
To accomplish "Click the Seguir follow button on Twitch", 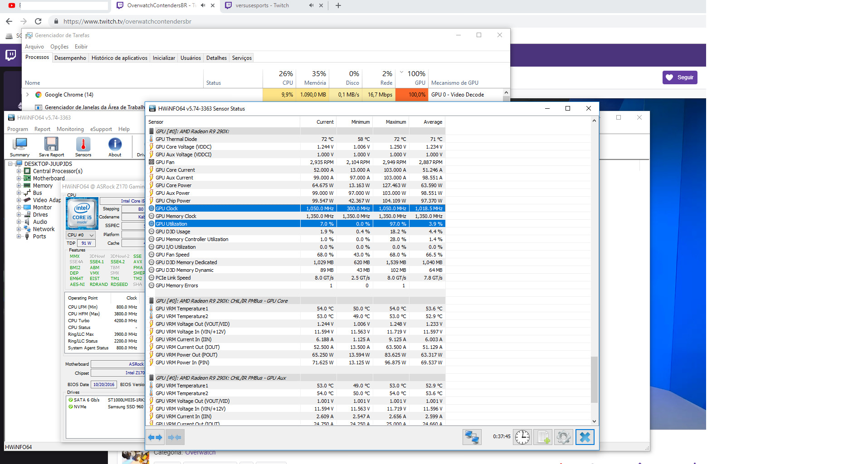I will tap(680, 77).
